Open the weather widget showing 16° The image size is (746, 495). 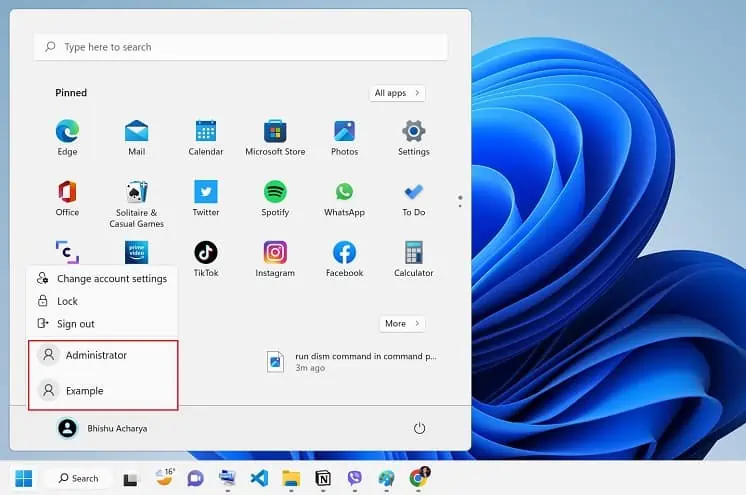(165, 477)
